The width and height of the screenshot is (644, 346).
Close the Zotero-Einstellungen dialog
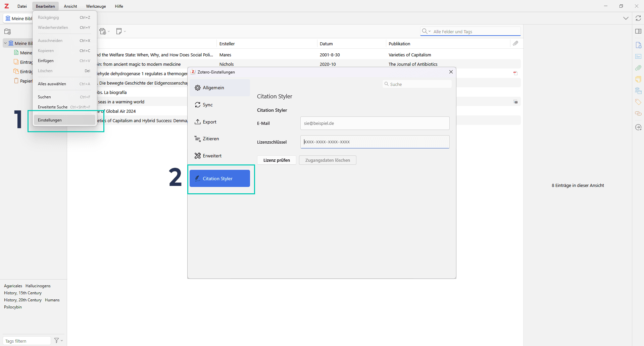[x=451, y=72]
